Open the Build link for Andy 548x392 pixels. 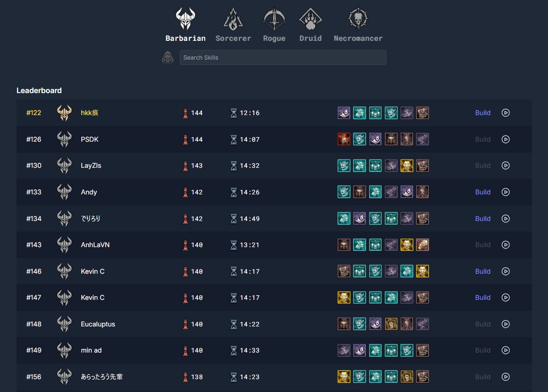[483, 192]
